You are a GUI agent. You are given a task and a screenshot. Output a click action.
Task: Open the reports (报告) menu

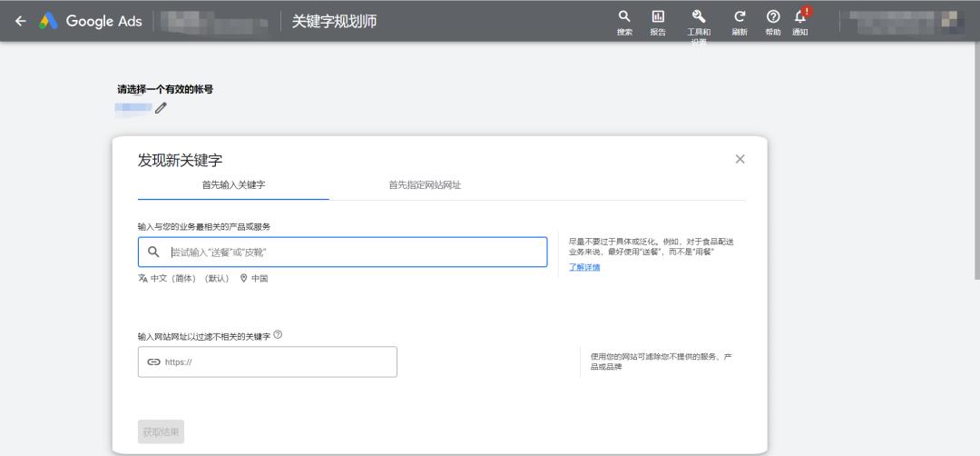pos(658,23)
